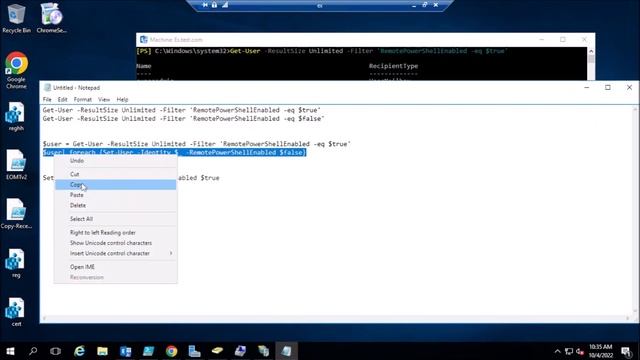The width and height of the screenshot is (640, 360).
Task: Choose Select All in the context menu
Action: (x=116, y=219)
